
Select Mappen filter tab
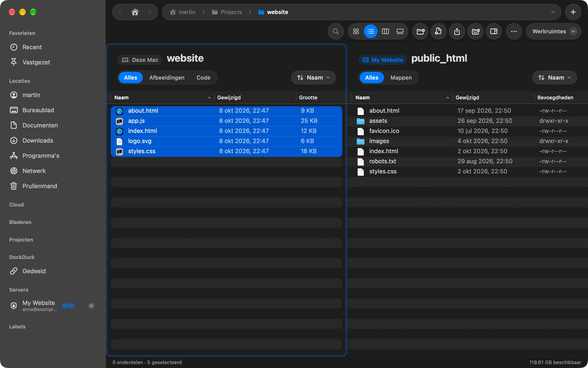click(401, 78)
